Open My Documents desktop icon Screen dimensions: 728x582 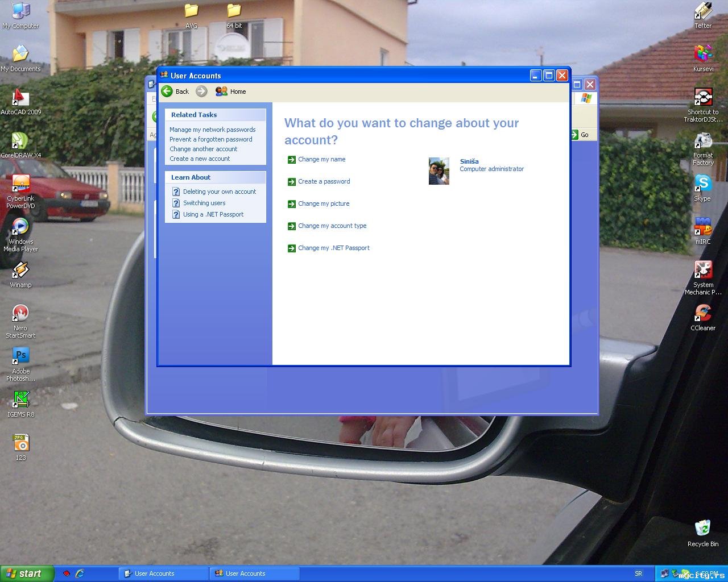click(x=20, y=59)
